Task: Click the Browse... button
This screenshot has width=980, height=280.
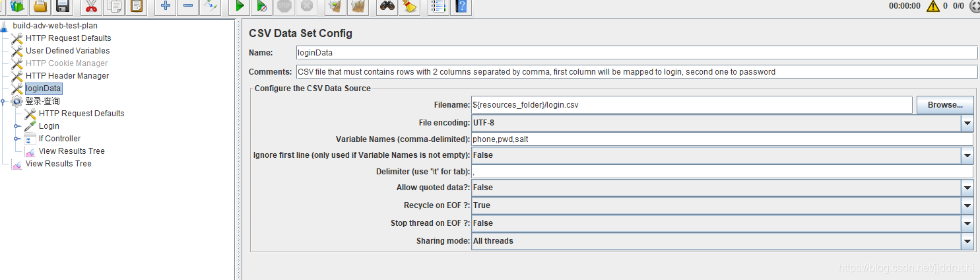Action: (x=944, y=105)
